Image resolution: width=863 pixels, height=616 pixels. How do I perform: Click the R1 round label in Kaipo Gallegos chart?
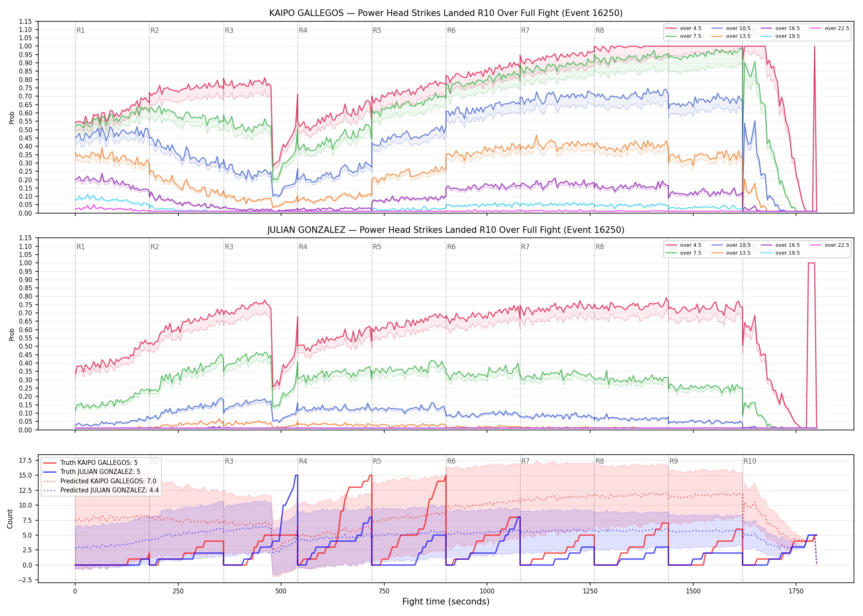click(81, 30)
